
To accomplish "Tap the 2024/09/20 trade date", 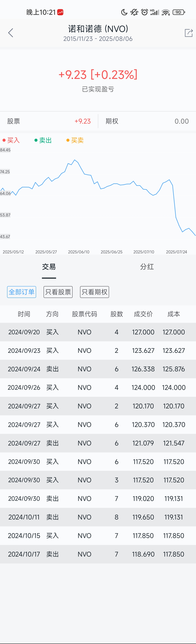I will click(x=24, y=332).
